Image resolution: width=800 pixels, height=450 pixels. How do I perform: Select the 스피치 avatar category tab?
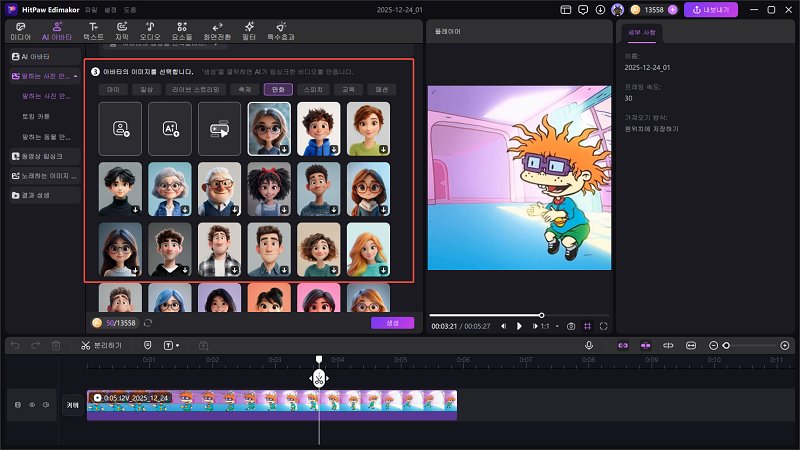(x=313, y=89)
